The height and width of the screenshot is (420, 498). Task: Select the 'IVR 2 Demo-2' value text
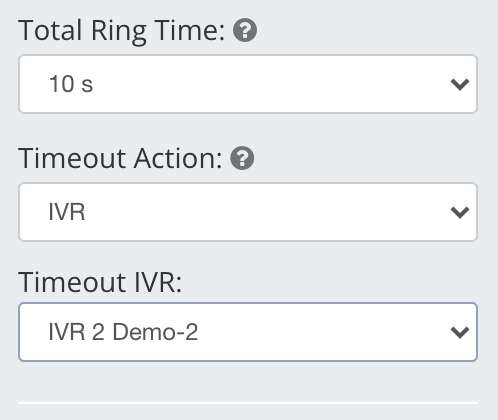point(123,332)
